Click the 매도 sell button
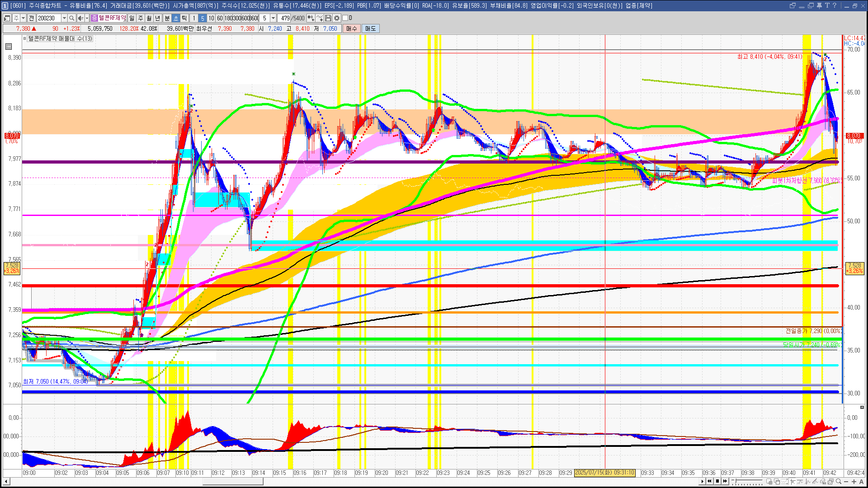The image size is (868, 488). point(371,28)
